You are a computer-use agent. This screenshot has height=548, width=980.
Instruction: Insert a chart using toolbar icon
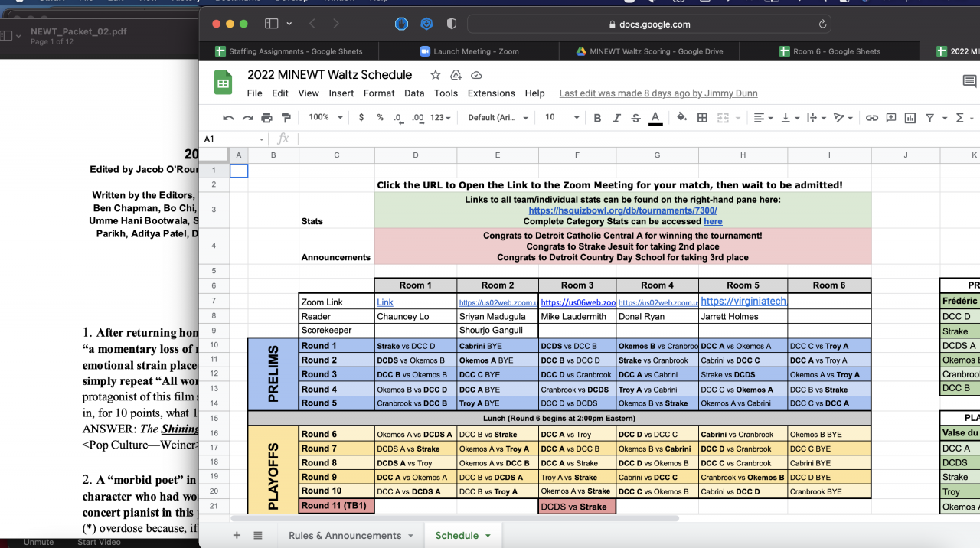point(910,118)
